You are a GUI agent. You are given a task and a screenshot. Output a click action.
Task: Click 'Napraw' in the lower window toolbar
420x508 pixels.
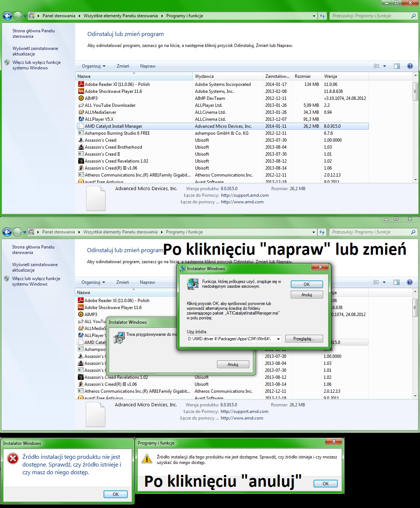tap(147, 282)
